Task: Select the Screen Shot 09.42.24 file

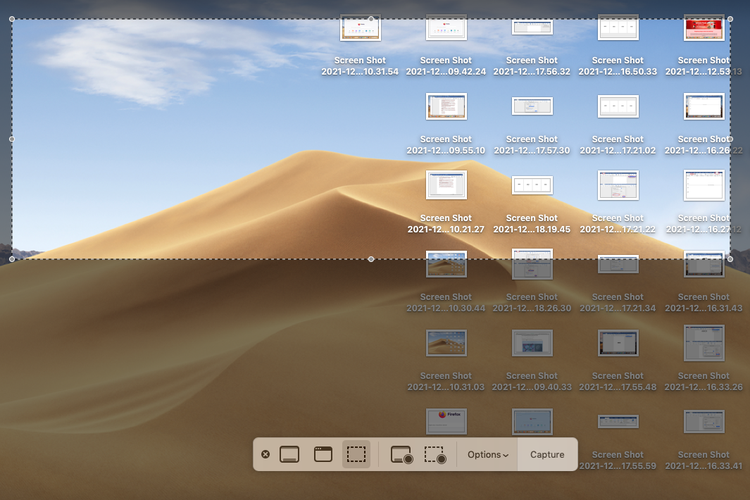Action: point(446,28)
